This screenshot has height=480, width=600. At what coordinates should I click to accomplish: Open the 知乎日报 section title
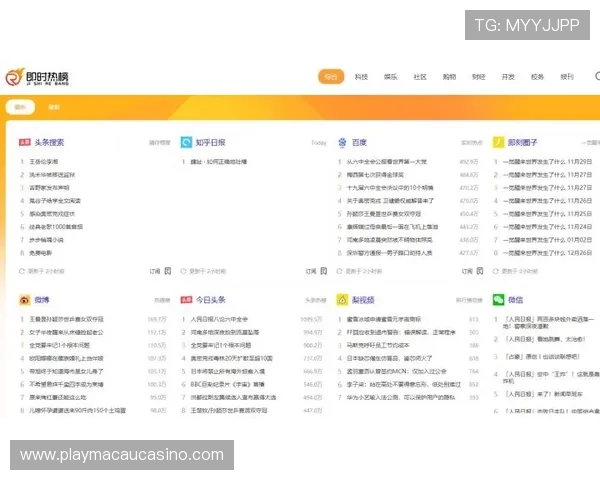(210, 142)
